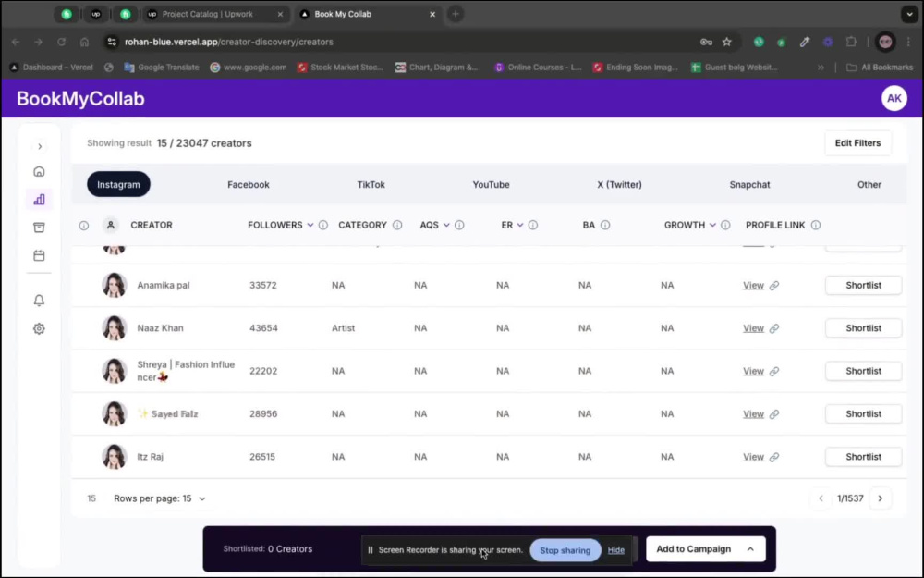Open the Home icon in the sidebar

point(39,172)
